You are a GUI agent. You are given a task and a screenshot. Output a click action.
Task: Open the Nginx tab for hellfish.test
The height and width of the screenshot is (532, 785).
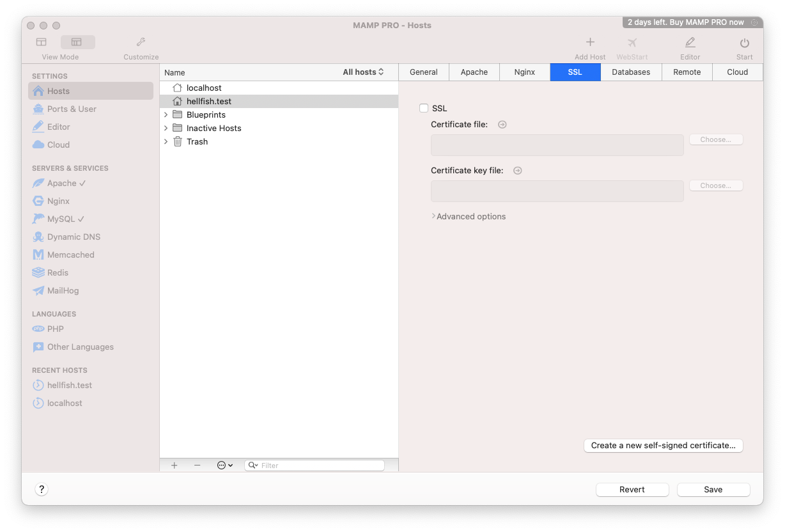click(x=524, y=72)
